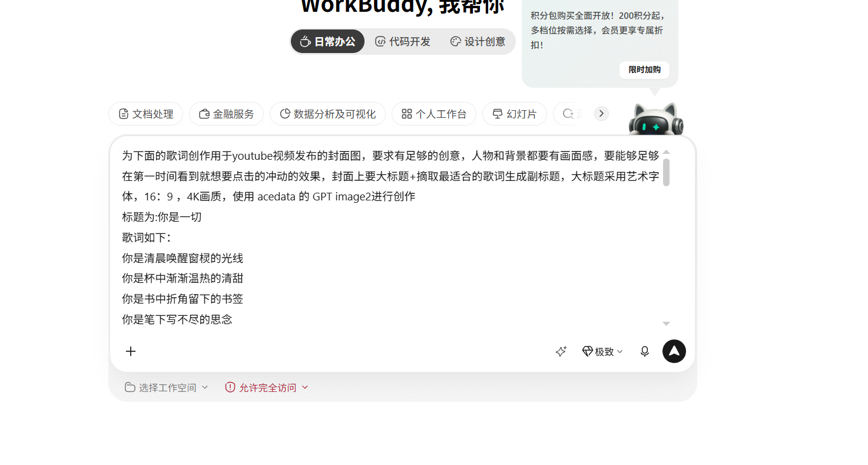Click the sparkle prompt enhance icon

click(561, 351)
